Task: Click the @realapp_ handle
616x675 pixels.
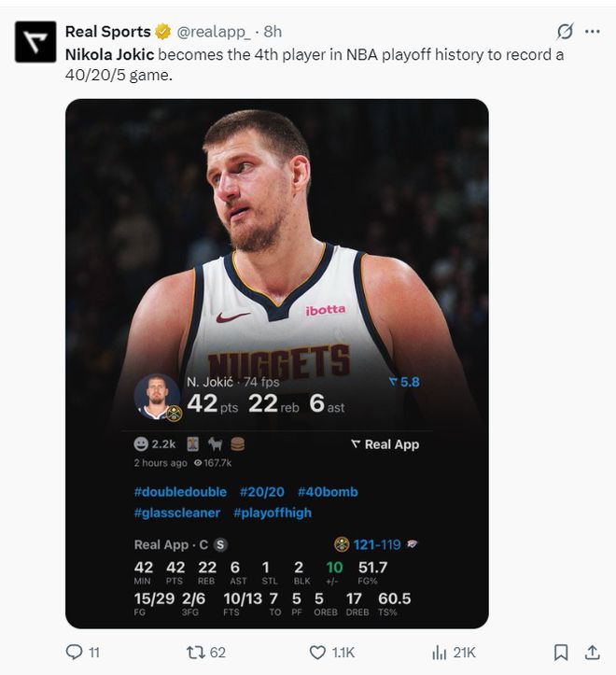Action: [213, 32]
